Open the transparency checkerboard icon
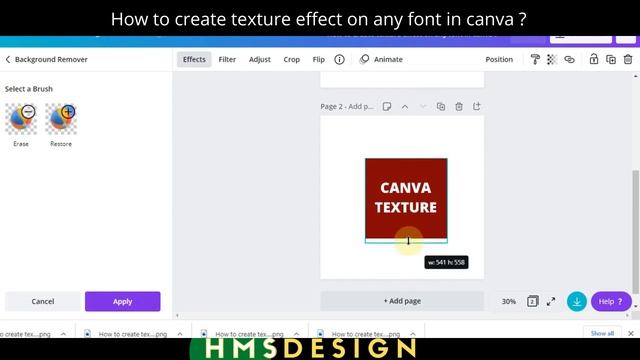640x360 pixels. 552,60
